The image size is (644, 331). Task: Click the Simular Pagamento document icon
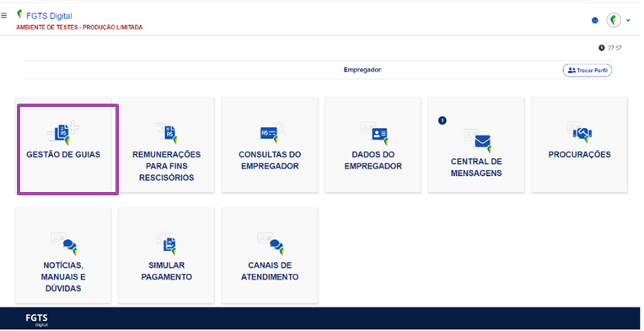click(167, 243)
